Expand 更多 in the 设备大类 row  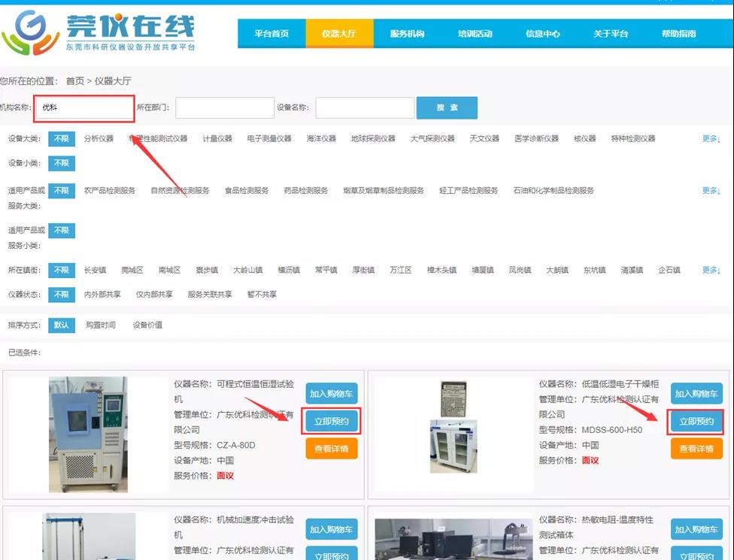[709, 138]
